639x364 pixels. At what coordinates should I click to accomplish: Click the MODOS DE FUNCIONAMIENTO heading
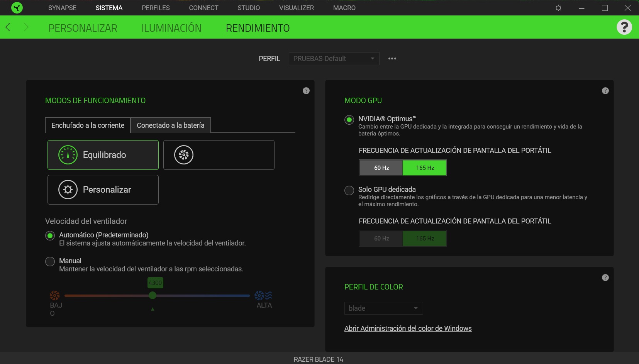coord(95,100)
